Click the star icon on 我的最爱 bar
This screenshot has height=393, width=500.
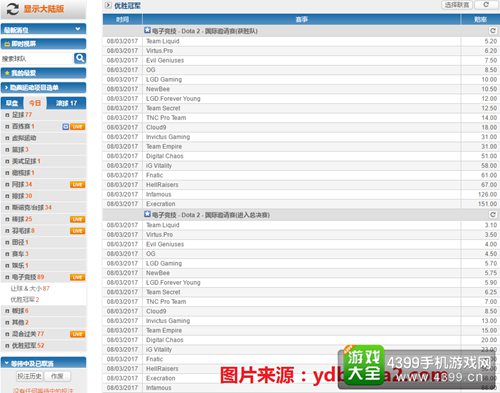pyautogui.click(x=7, y=73)
